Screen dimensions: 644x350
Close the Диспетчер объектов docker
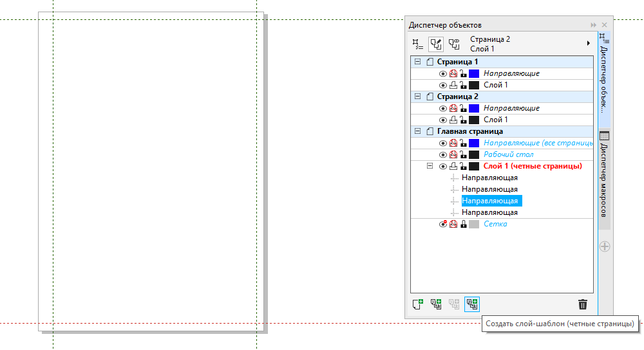pyautogui.click(x=604, y=25)
